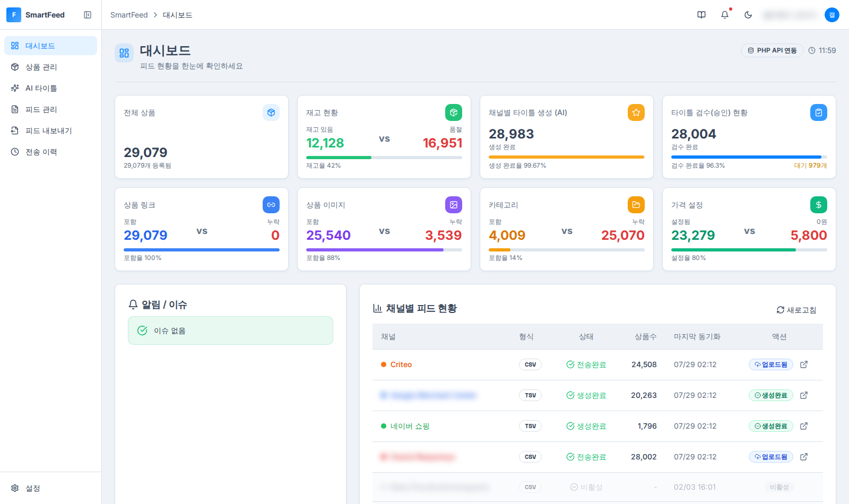This screenshot has width=849, height=504.
Task: Click the 카테고리 folder icon
Action: (636, 205)
